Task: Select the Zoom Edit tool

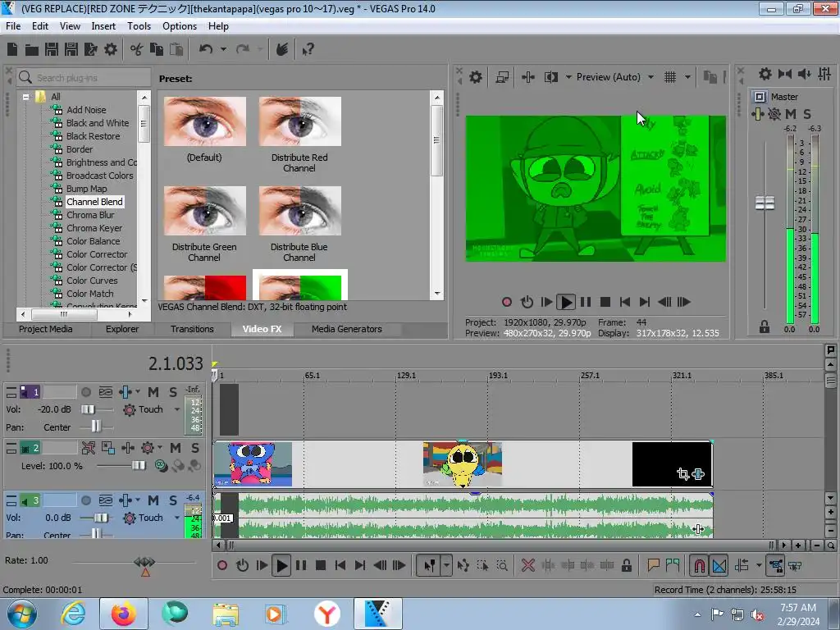Action: (502, 566)
